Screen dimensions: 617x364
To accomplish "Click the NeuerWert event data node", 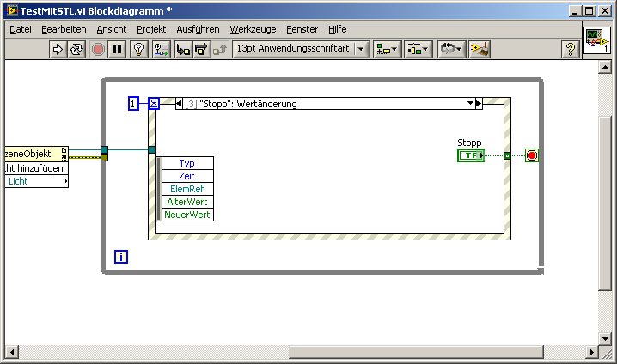I will coord(187,215).
